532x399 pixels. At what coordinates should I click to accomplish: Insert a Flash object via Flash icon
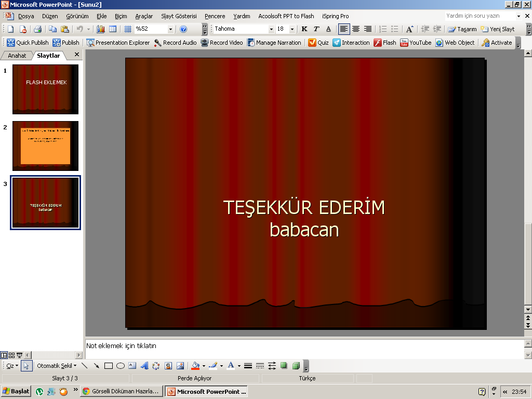[378, 43]
